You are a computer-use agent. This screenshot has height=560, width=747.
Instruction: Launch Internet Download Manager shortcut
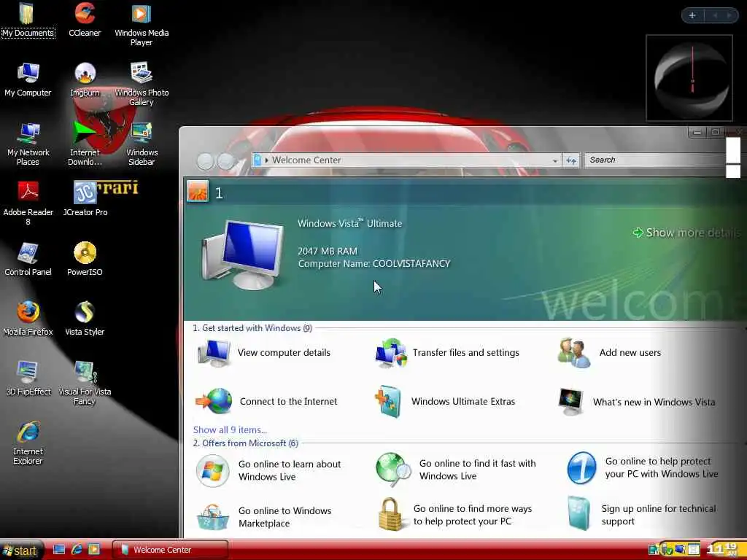pyautogui.click(x=85, y=144)
